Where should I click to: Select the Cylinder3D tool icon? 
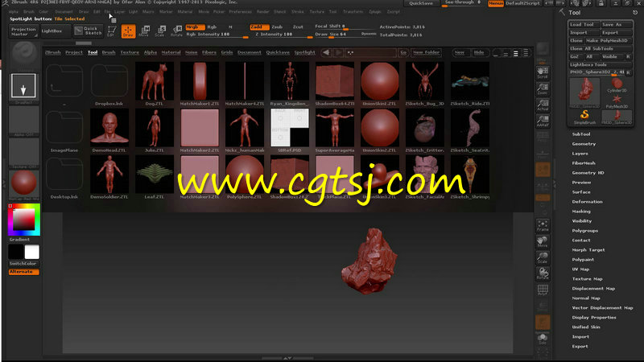point(617,85)
